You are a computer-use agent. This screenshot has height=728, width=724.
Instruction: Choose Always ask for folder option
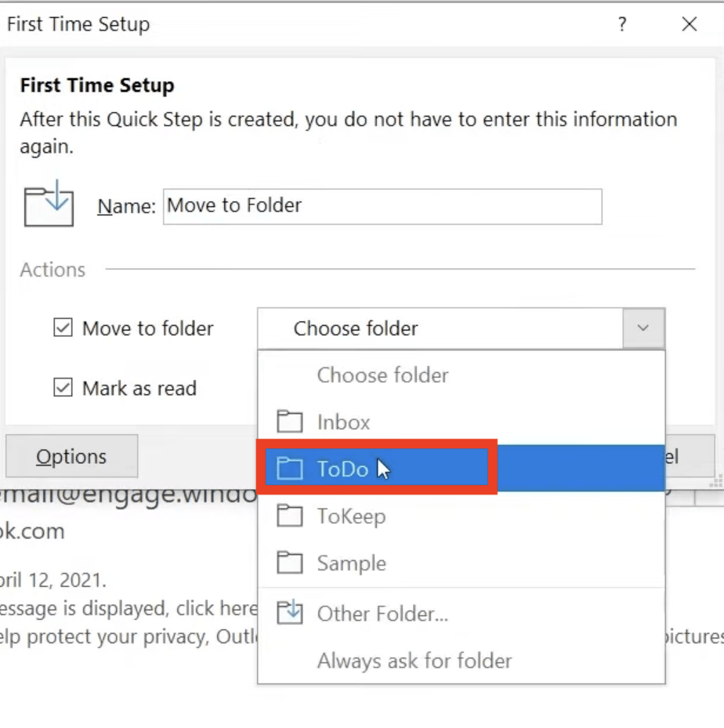point(462,660)
